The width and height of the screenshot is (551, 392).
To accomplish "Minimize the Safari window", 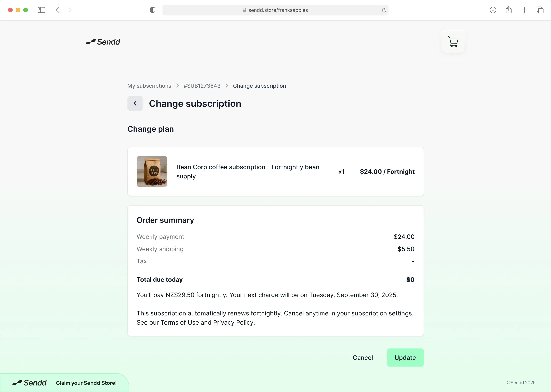I will click(x=18, y=10).
